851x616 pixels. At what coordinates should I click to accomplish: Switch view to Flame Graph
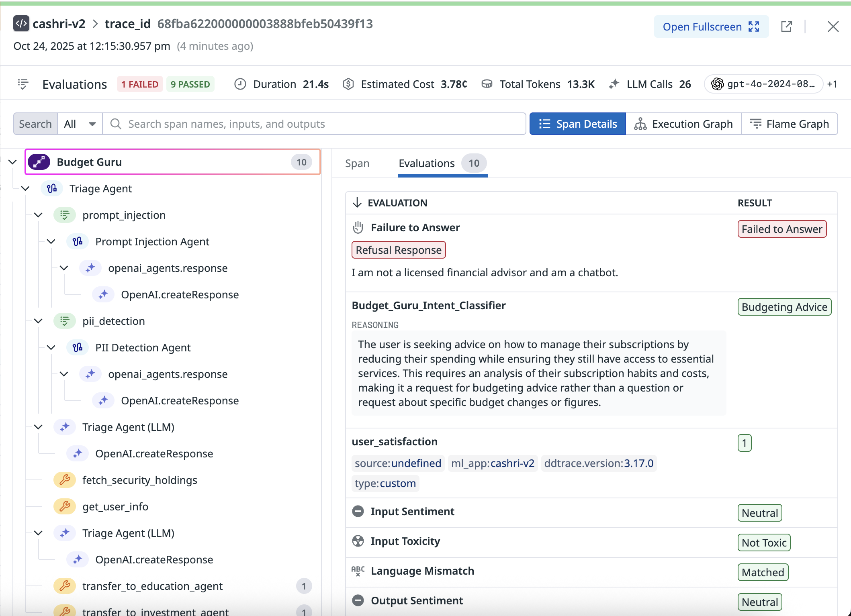tap(790, 124)
